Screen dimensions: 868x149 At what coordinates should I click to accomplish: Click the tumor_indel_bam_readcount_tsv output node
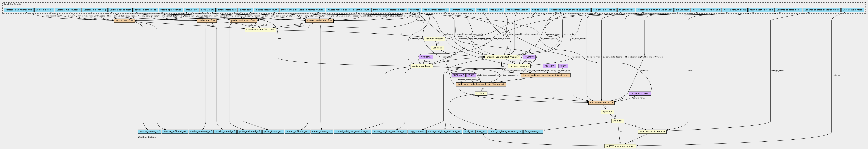[x=444, y=132]
